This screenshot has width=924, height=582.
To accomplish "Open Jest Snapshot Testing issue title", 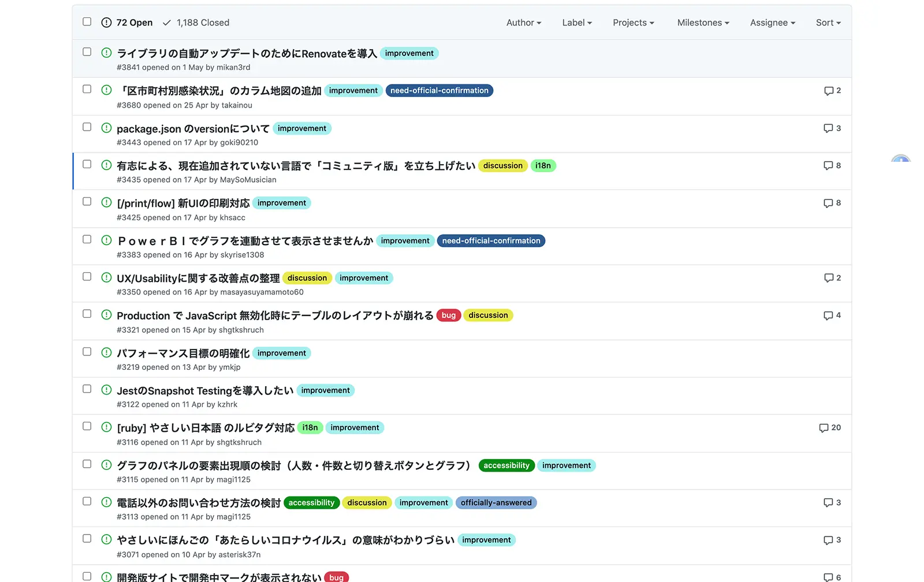I will pyautogui.click(x=205, y=391).
